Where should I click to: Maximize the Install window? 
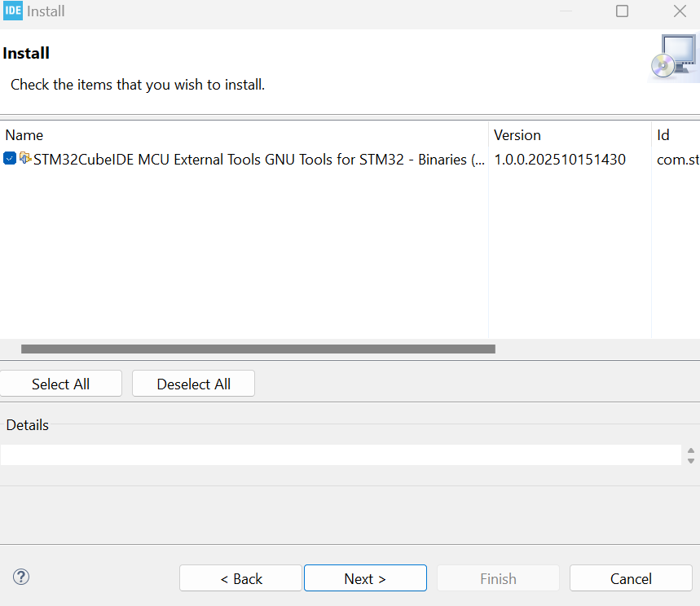click(622, 11)
